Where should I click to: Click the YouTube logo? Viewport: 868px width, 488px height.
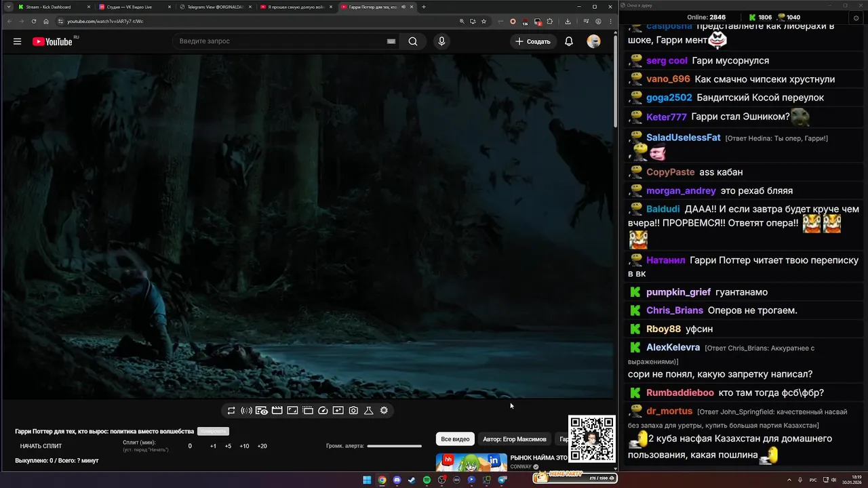(x=52, y=41)
